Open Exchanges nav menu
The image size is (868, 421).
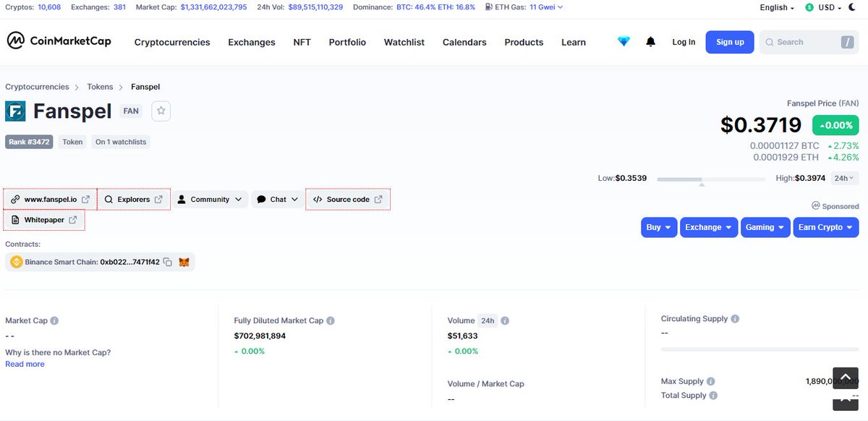tap(252, 42)
